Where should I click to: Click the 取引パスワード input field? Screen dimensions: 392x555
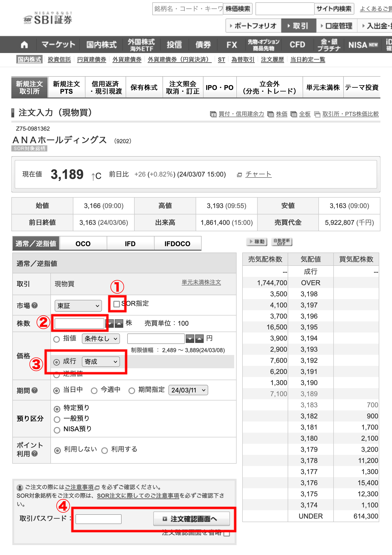tap(98, 519)
